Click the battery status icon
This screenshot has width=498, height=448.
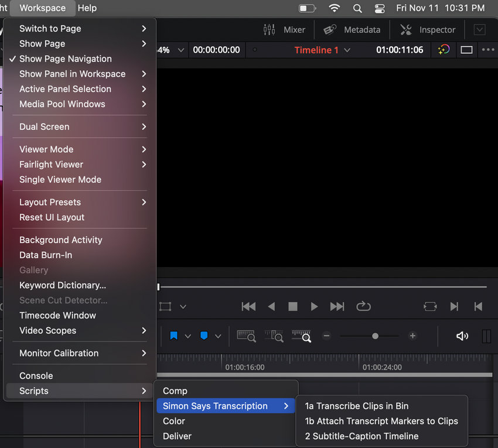pos(308,8)
